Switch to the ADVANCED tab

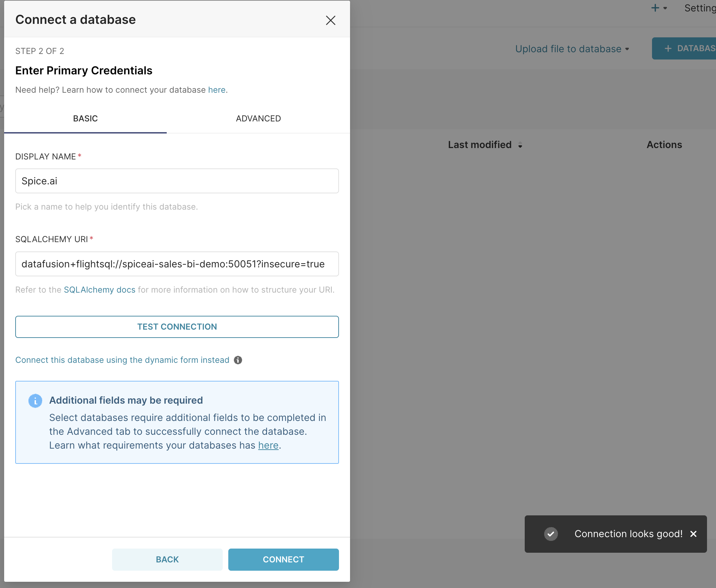pyautogui.click(x=258, y=119)
